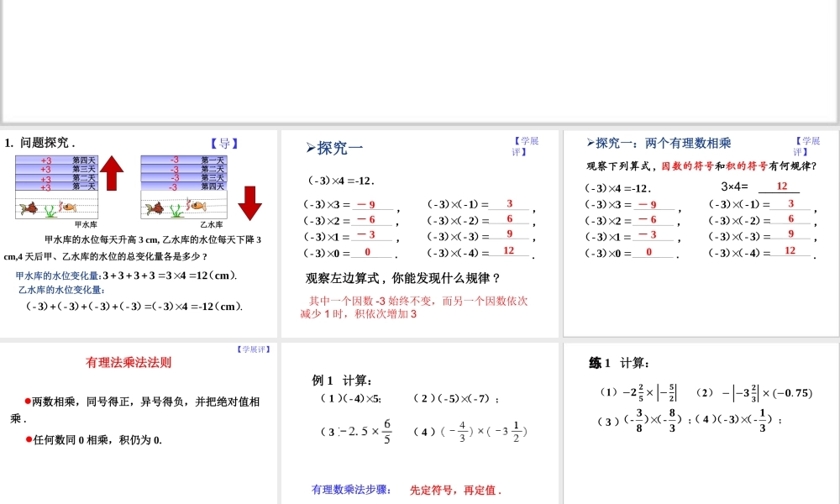Image resolution: width=840 pixels, height=504 pixels.
Task: Click the red upward arrow beside 甲水库
Action: point(112,175)
